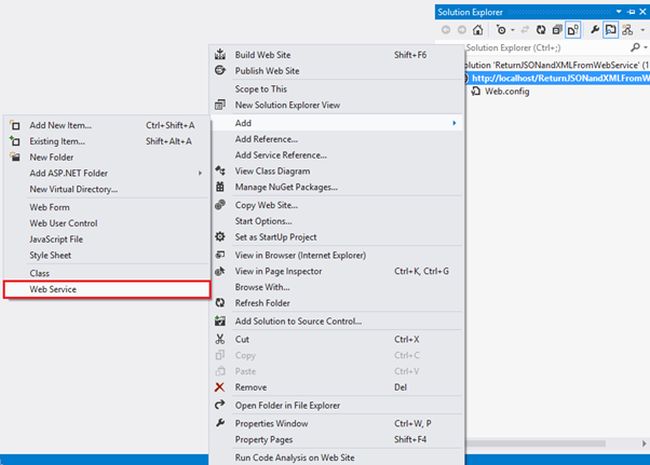Select the Solution 'ReturnJSONandXMLFromWebService' node

[x=555, y=65]
